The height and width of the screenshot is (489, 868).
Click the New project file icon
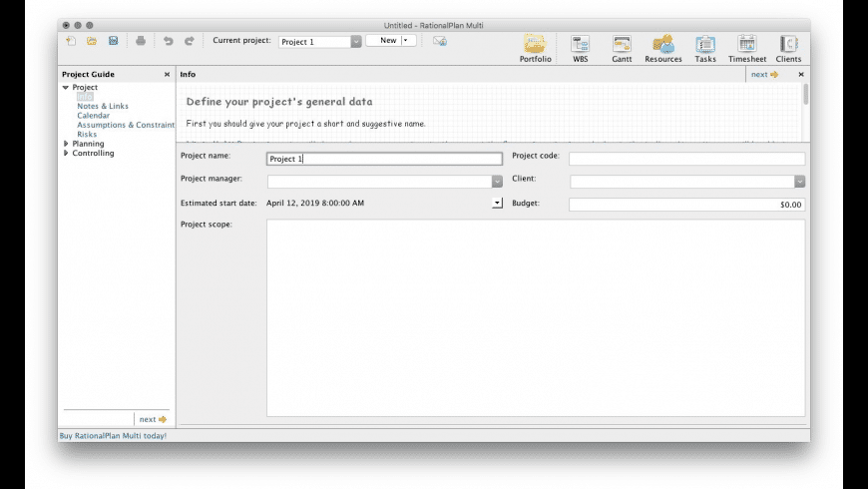(x=71, y=41)
